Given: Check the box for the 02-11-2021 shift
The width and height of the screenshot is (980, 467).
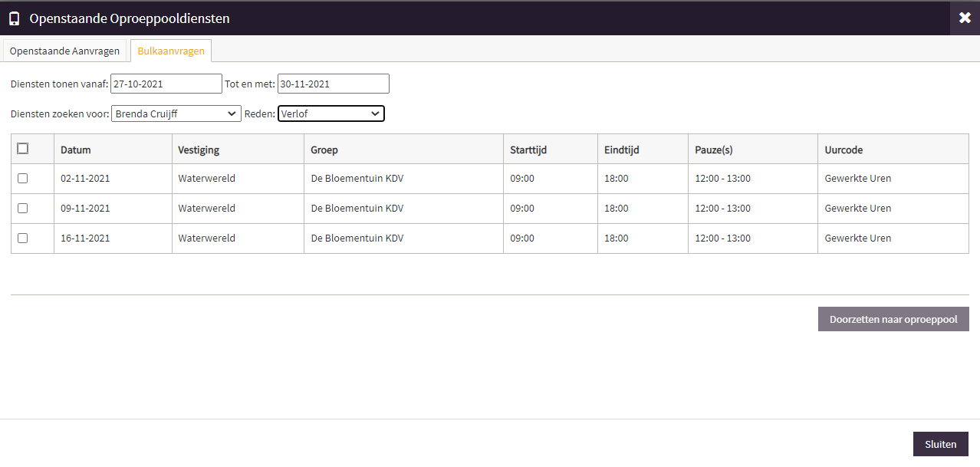Looking at the screenshot, I should click(23, 178).
